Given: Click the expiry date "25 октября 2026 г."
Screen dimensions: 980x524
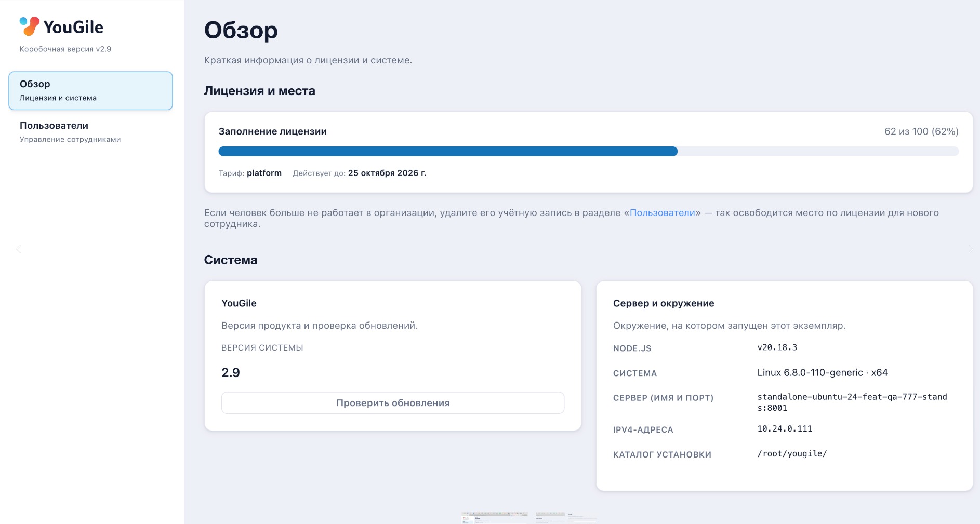Looking at the screenshot, I should (x=387, y=173).
